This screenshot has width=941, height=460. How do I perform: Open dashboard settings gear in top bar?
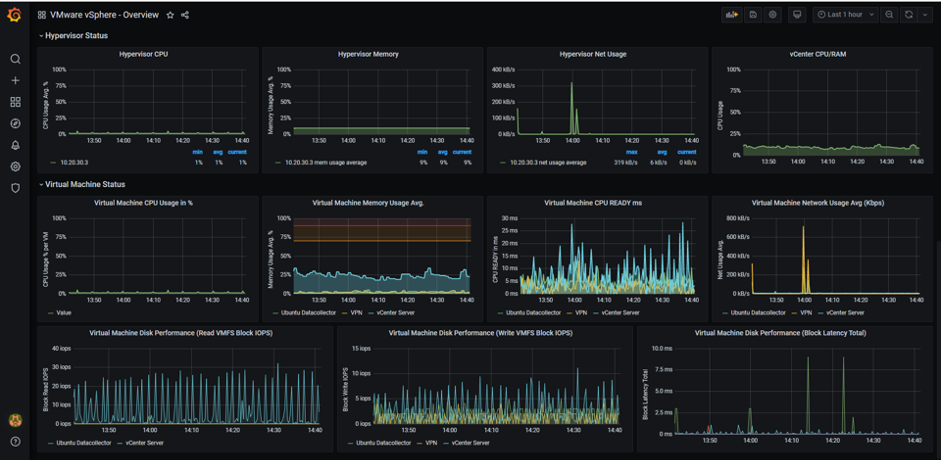click(772, 15)
